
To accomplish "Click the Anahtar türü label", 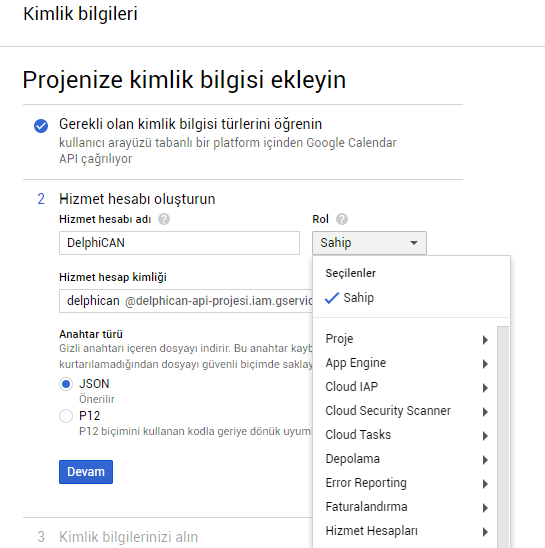I will tap(91, 334).
